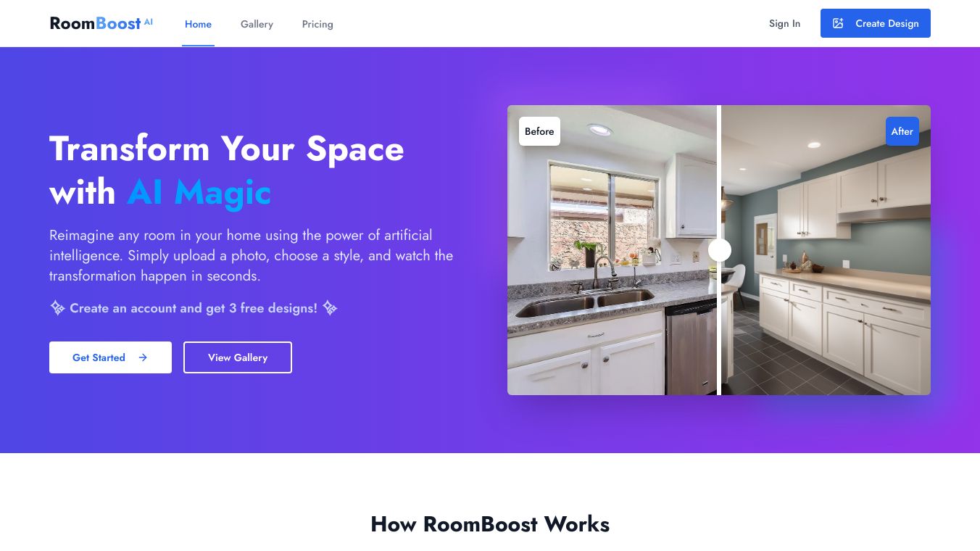980x551 pixels.
Task: Click the image-plus icon in Create Design
Action: (x=838, y=23)
